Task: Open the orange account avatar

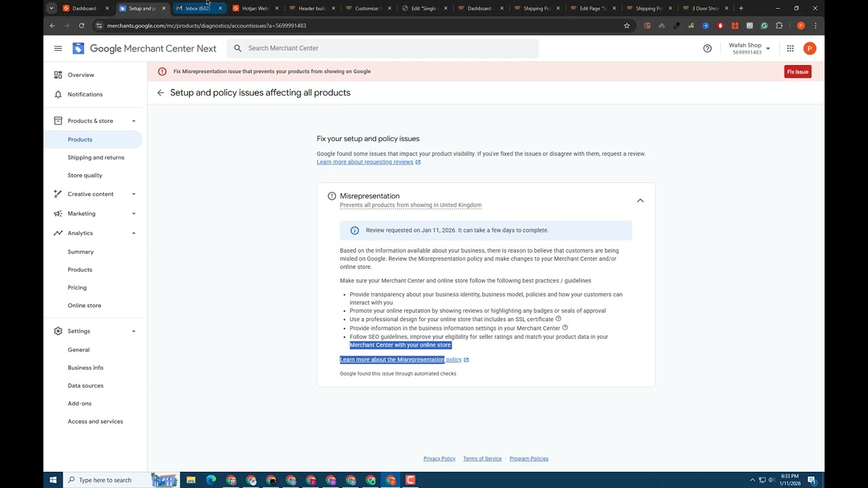Action: (809, 48)
